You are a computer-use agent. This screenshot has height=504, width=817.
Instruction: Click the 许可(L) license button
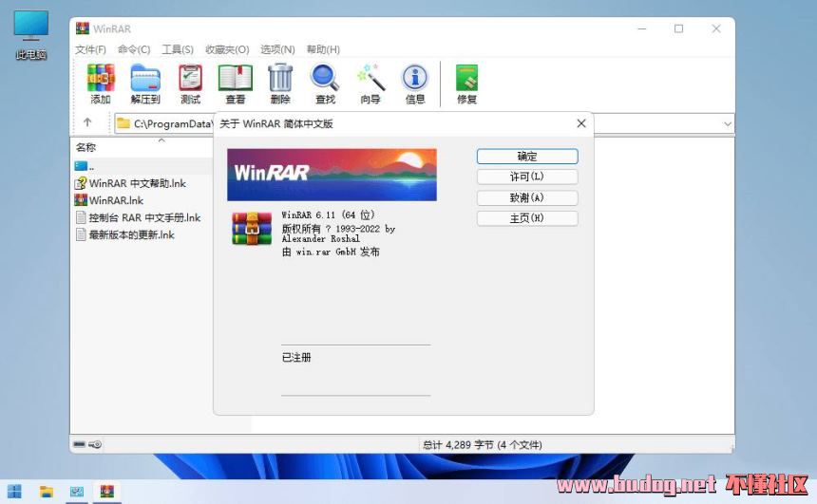point(526,177)
